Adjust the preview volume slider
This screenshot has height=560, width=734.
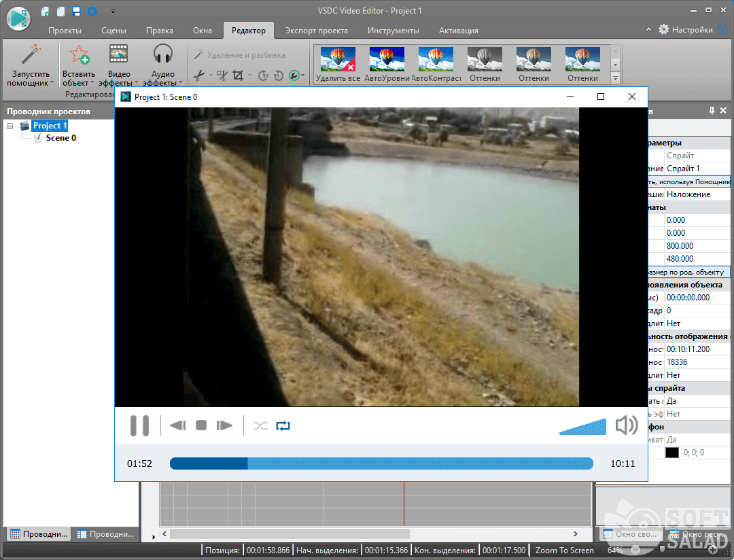point(583,427)
